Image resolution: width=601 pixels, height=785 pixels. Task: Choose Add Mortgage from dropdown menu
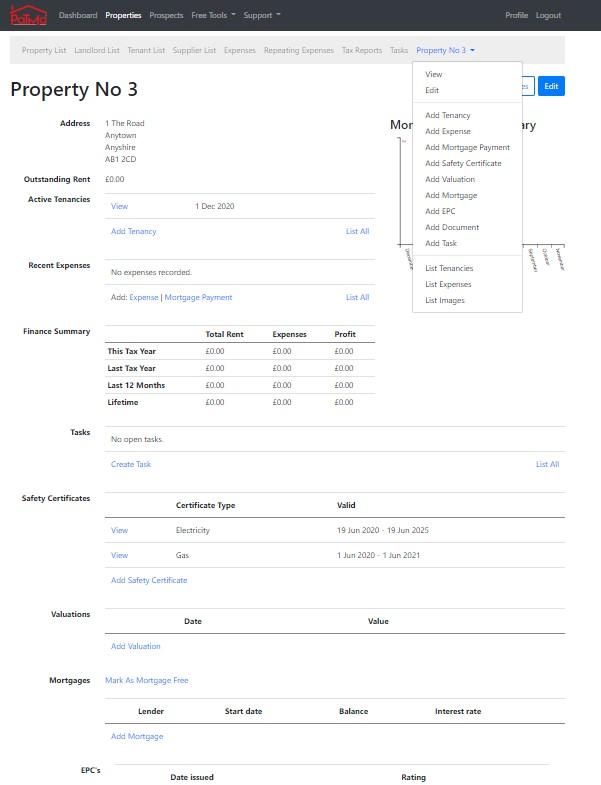pos(451,195)
